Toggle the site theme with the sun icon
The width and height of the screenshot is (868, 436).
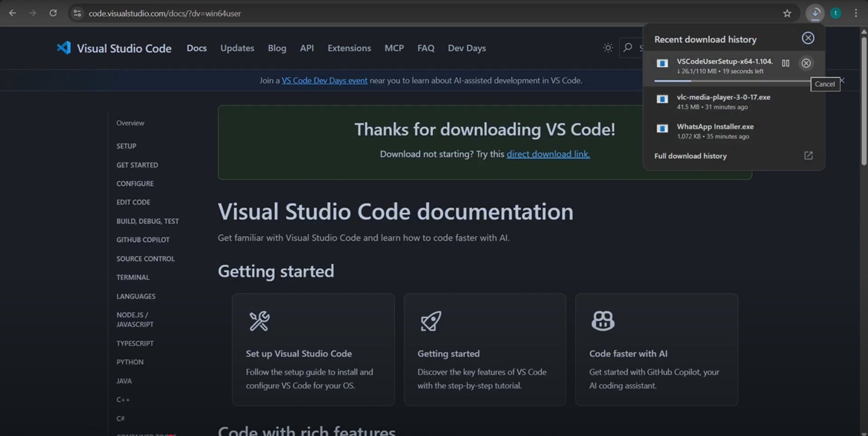(607, 48)
